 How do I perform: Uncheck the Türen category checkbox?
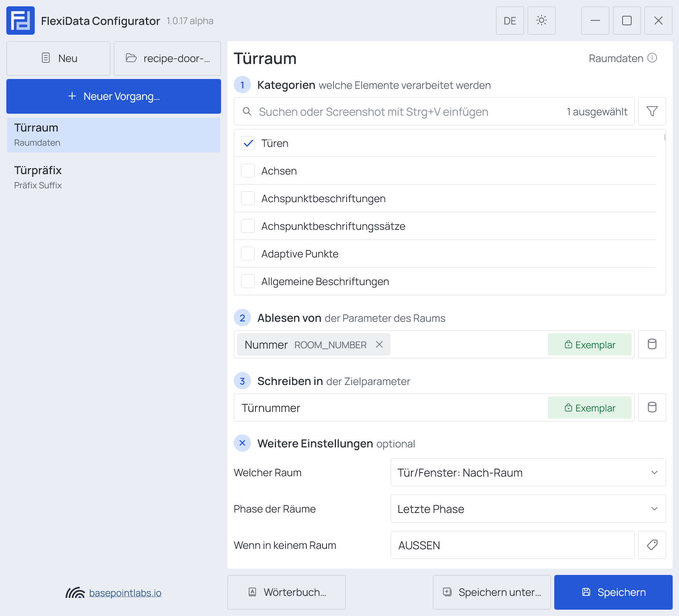tap(248, 143)
